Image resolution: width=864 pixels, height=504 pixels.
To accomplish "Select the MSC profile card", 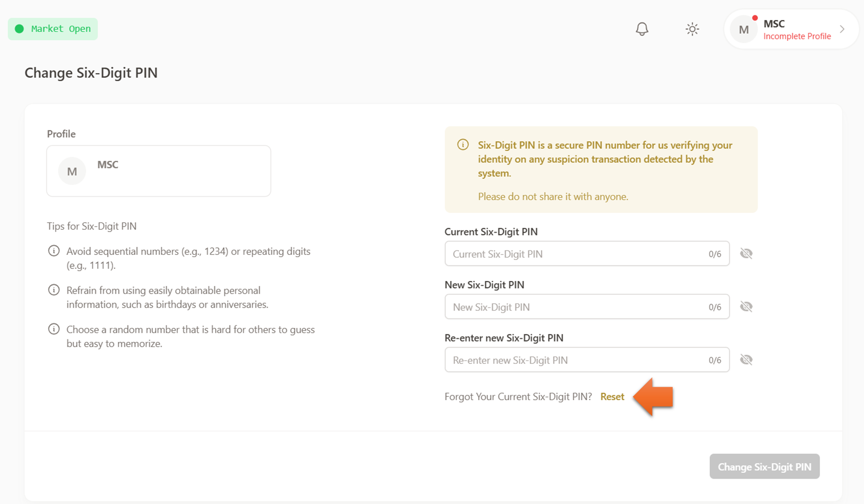I will point(179,171).
